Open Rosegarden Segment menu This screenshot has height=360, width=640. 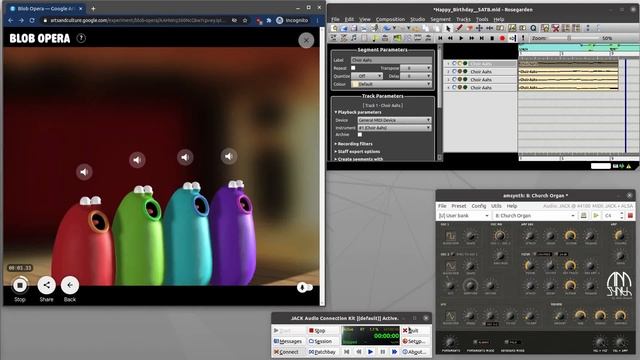(440, 19)
